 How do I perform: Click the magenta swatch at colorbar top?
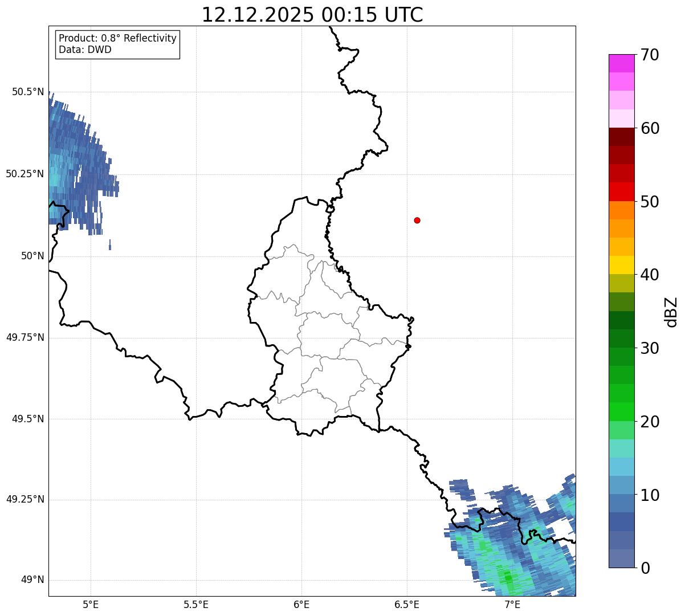coord(621,63)
